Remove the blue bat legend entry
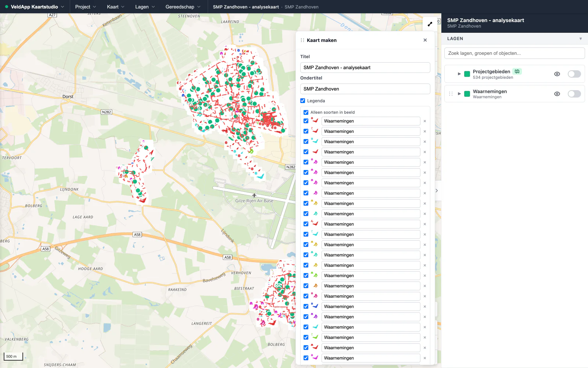This screenshot has height=368, width=588. (425, 307)
